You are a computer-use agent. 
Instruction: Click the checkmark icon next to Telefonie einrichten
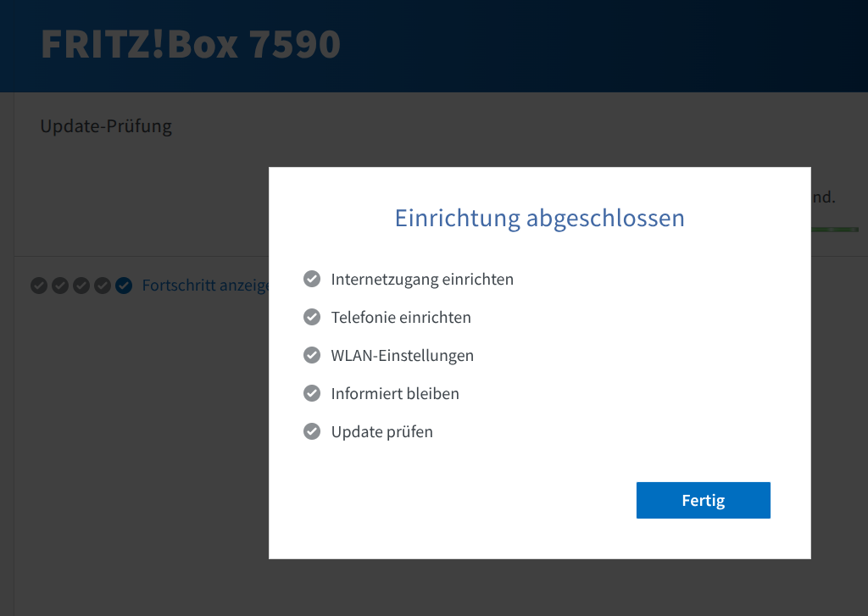pos(312,317)
